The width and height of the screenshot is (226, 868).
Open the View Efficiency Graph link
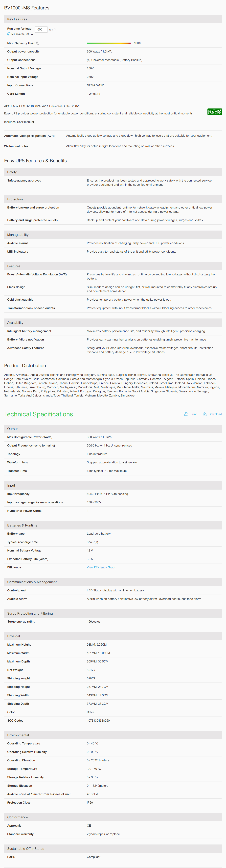pos(101,567)
